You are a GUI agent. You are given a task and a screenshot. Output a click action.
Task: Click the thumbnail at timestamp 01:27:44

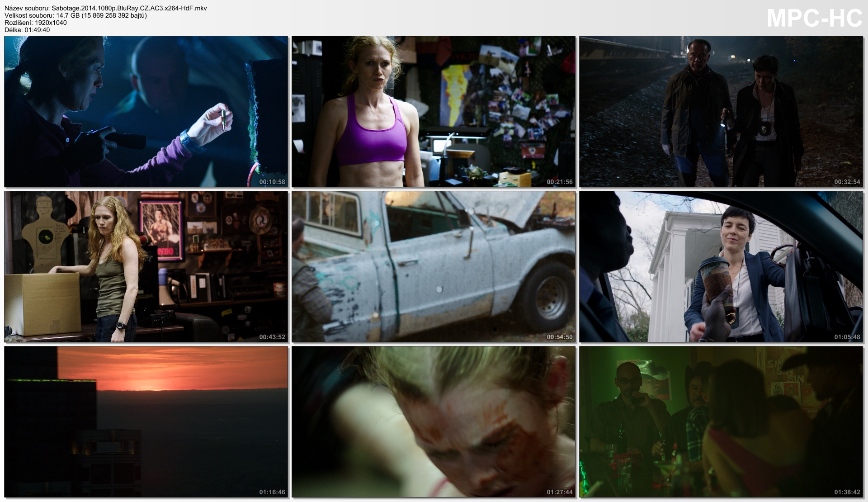pyautogui.click(x=434, y=421)
